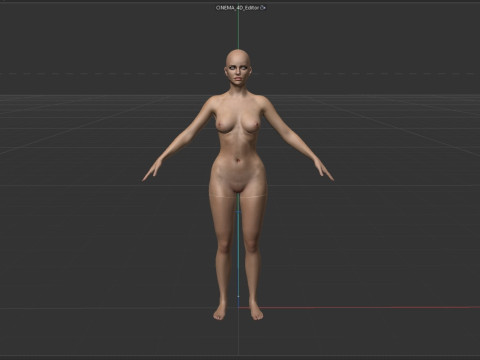Image resolution: width=480 pixels, height=360 pixels.
Task: Click the CINEMA_4D_Editor camera label
Action: (x=238, y=8)
